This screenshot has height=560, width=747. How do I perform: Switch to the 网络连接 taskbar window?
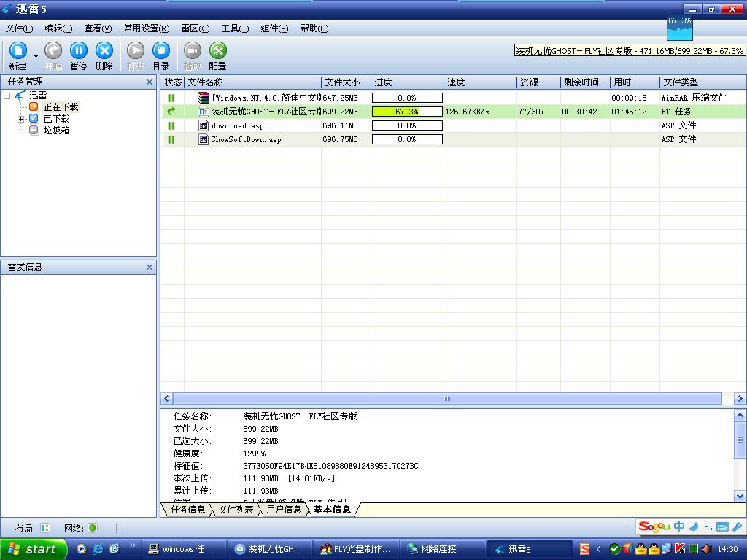(x=443, y=549)
